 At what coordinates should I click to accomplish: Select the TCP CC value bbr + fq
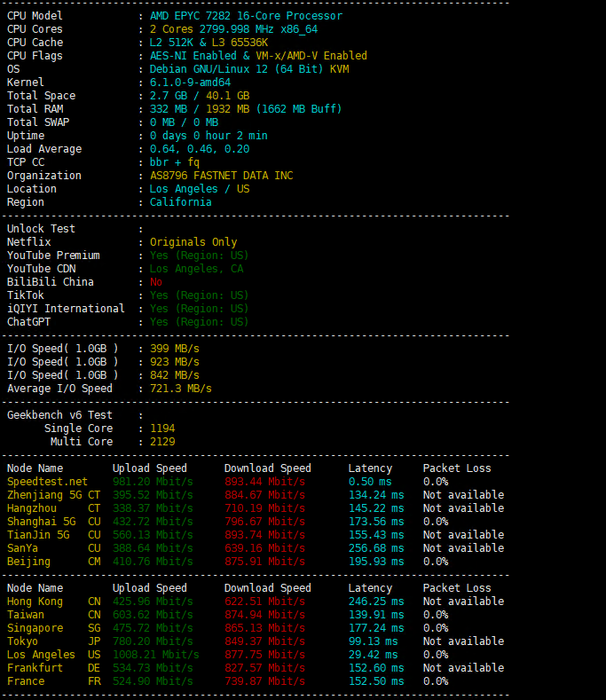pyautogui.click(x=175, y=162)
